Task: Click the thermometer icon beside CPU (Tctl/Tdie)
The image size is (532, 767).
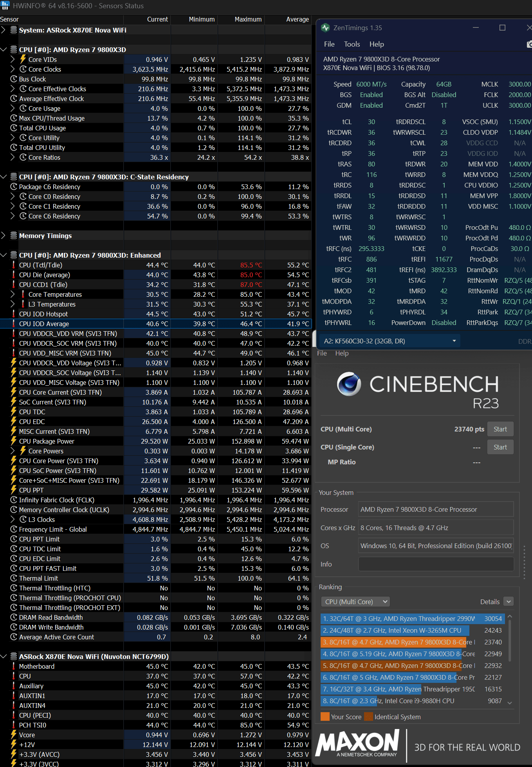Action: coord(14,265)
